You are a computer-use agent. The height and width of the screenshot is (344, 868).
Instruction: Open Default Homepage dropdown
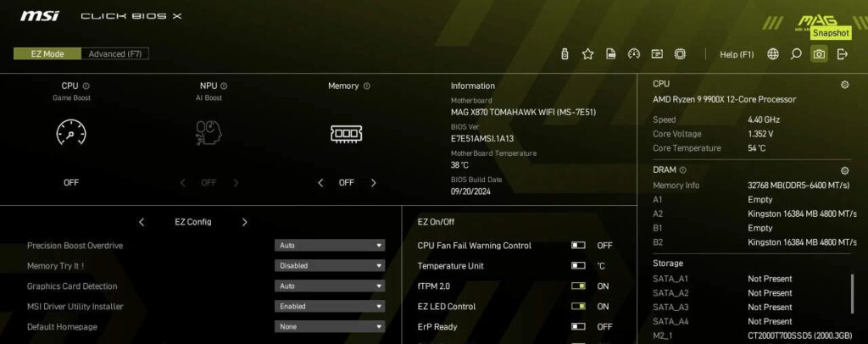(330, 327)
